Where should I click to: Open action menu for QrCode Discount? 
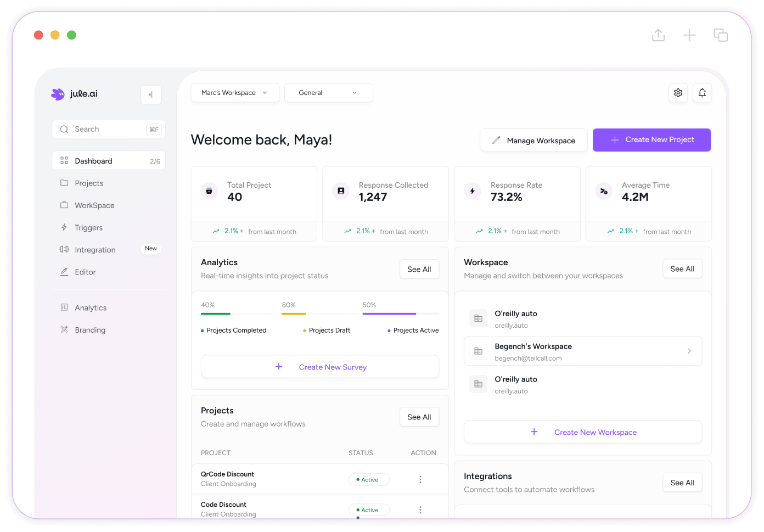[420, 479]
